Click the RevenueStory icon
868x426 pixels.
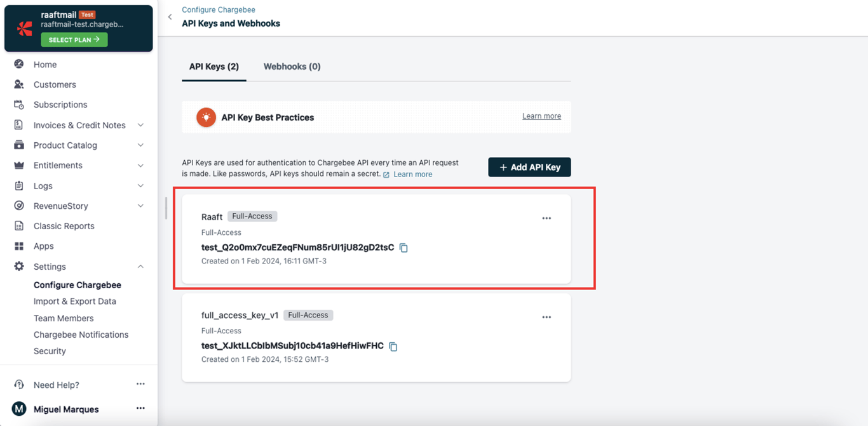pos(19,206)
